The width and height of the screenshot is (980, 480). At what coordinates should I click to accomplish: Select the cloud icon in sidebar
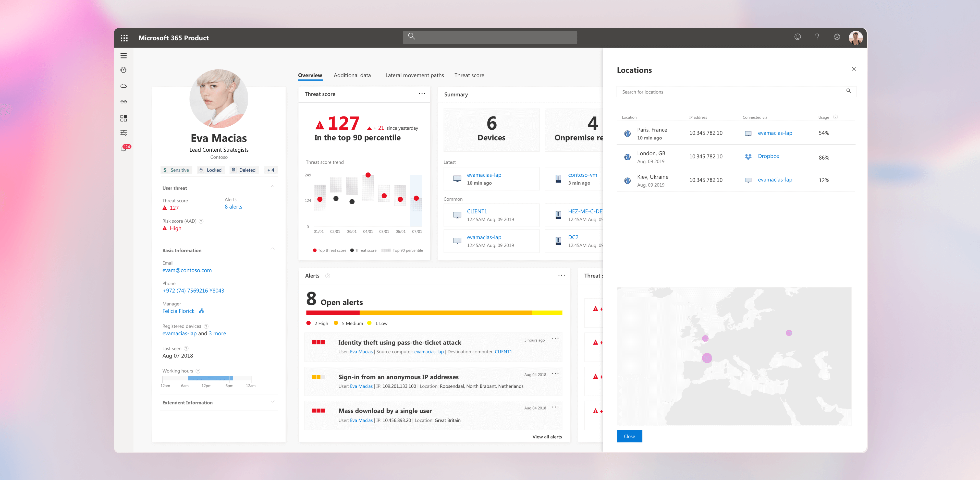124,86
